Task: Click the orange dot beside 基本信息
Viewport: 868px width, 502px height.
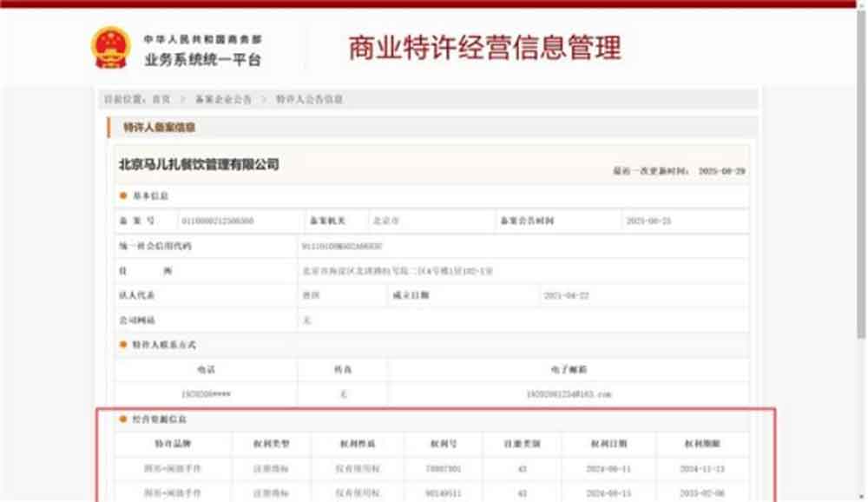Action: point(121,195)
